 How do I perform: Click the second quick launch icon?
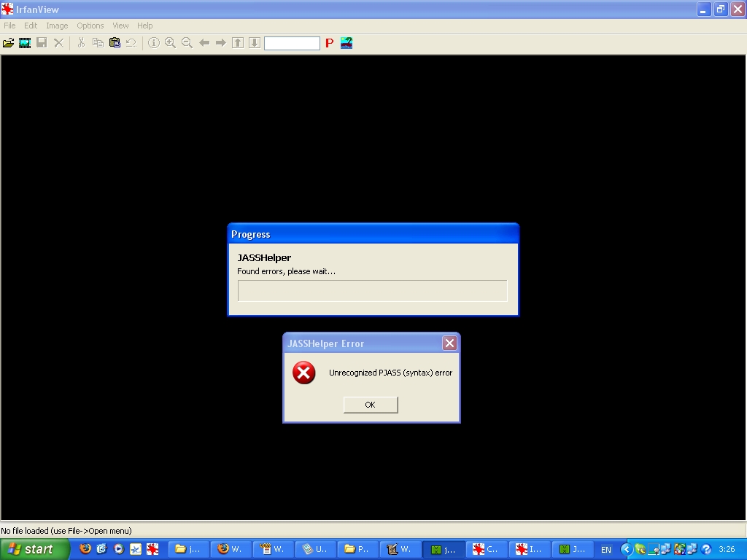click(x=102, y=549)
